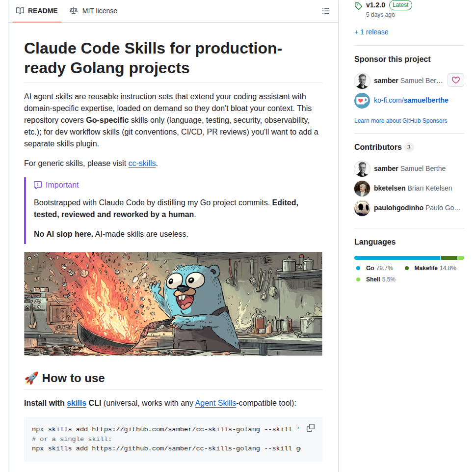Click Learn more about GitHub Sponsors
The width and height of the screenshot is (476, 472).
(400, 121)
